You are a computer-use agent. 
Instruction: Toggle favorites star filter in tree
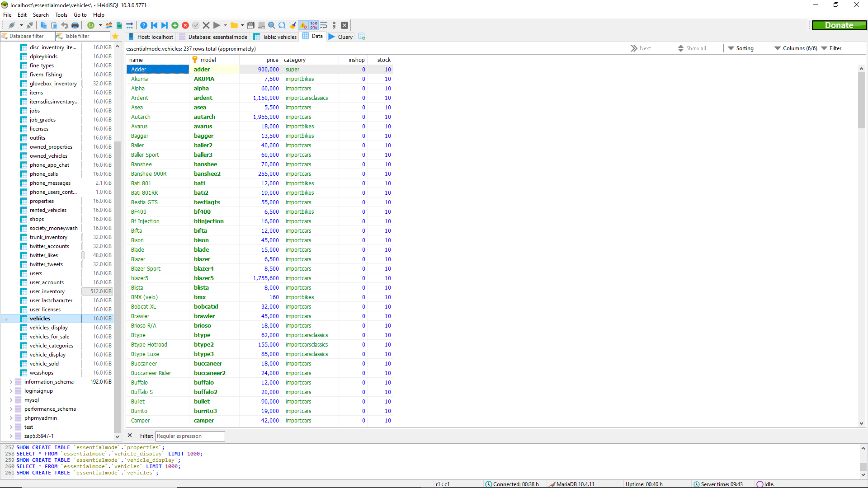click(115, 36)
